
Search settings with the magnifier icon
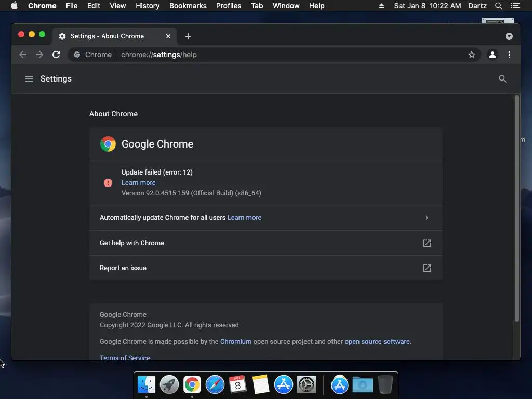tap(502, 79)
